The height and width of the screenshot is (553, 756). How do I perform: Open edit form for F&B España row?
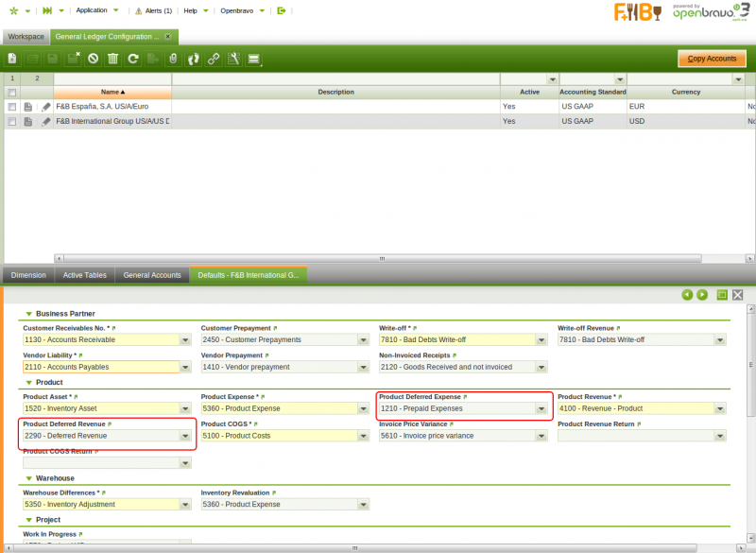(x=46, y=107)
